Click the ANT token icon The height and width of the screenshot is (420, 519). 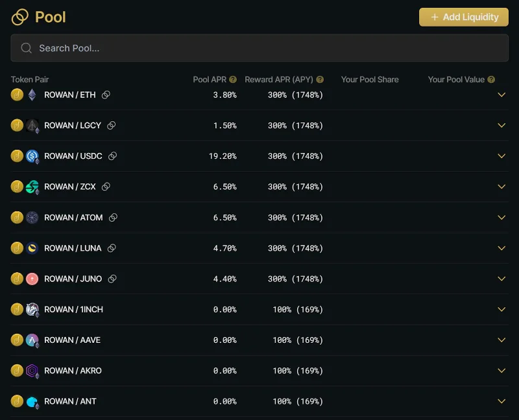click(32, 401)
